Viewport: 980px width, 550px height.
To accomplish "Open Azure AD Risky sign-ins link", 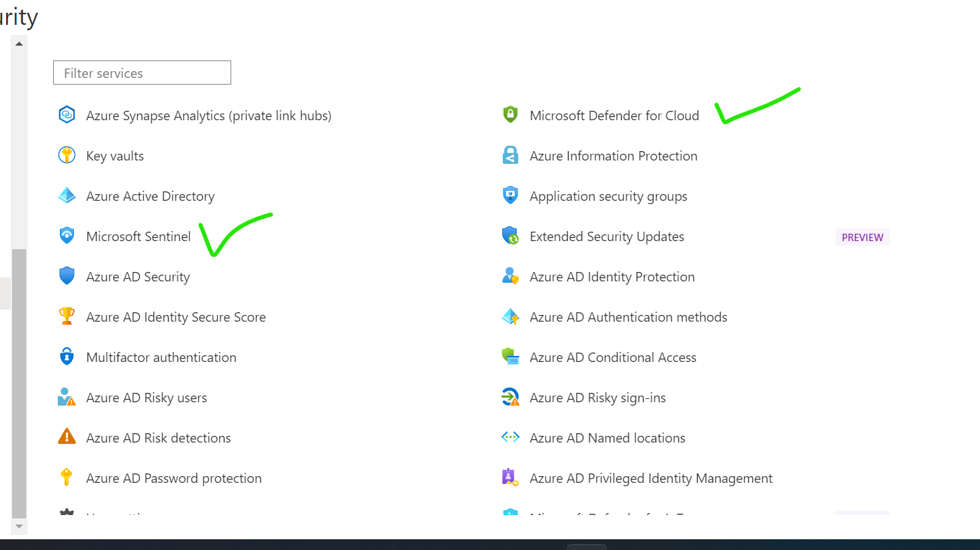I will point(598,398).
